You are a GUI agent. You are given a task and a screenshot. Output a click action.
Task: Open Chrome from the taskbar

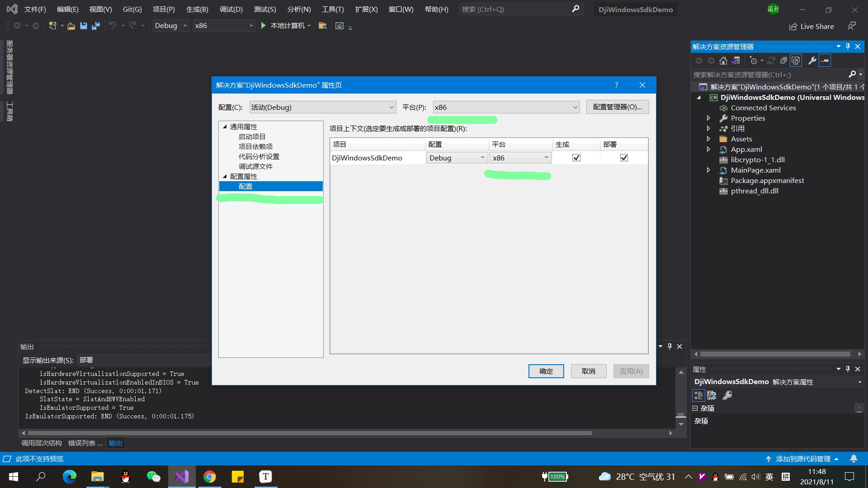[210, 477]
